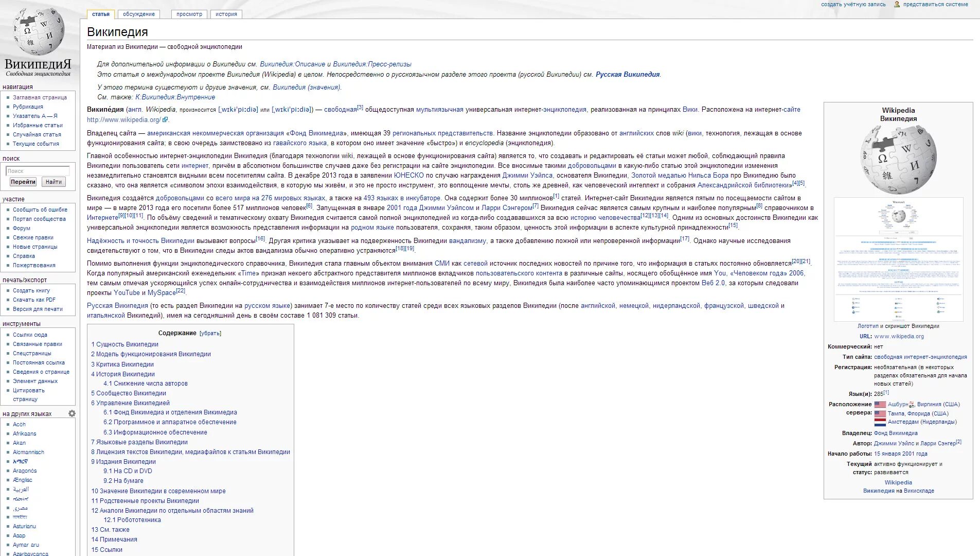This screenshot has height=556, width=980.
Task: Click the Найти search button
Action: [x=54, y=182]
